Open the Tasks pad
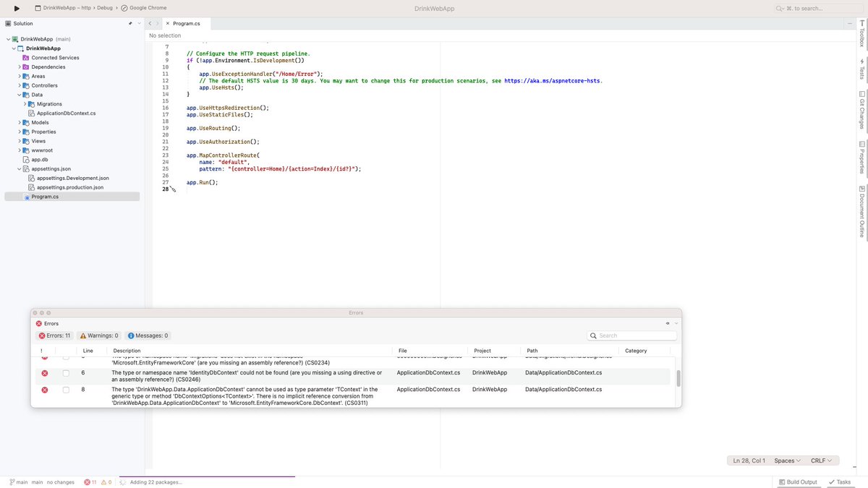 pos(840,482)
